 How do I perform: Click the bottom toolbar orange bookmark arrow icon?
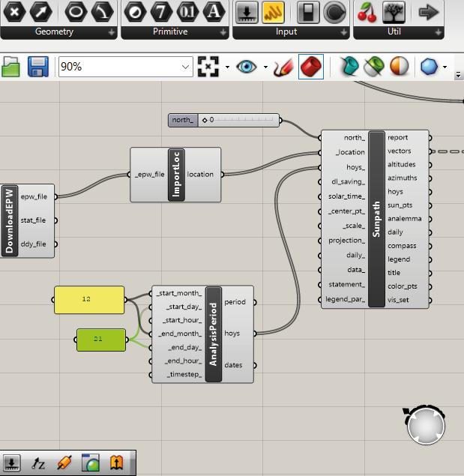pos(117,463)
